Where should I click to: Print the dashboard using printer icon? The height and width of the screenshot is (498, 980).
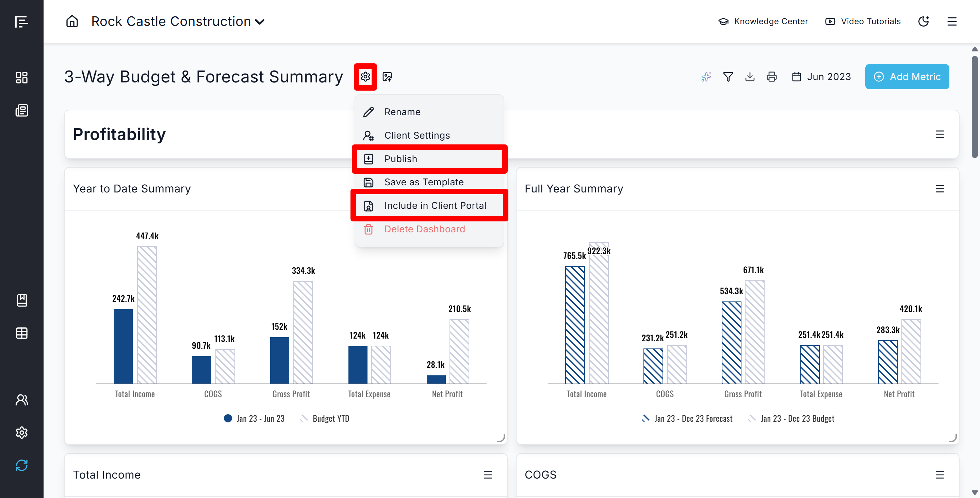[x=771, y=77]
